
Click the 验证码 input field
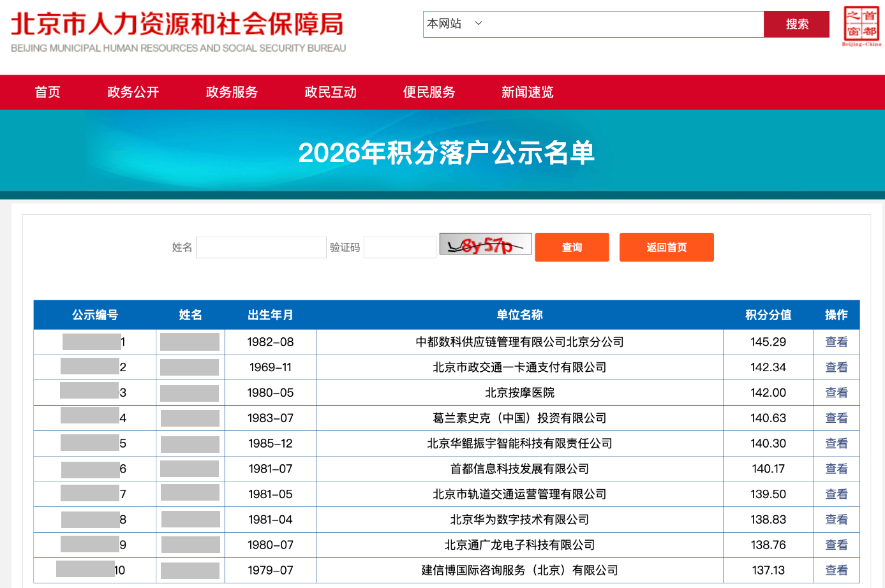[x=399, y=247]
